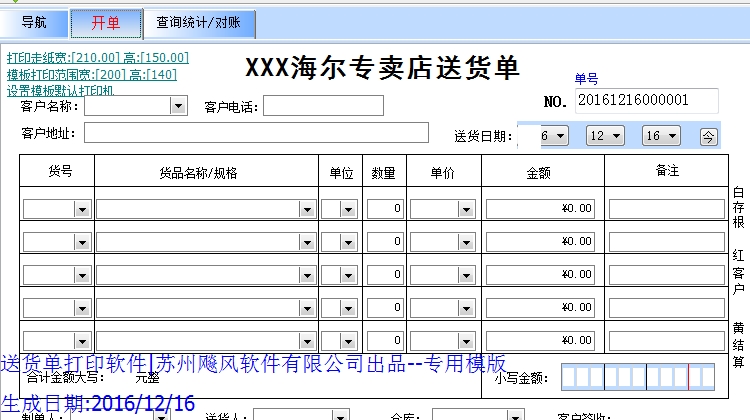Expand 货号 dropdown in third row
The height and width of the screenshot is (420, 750).
pyautogui.click(x=82, y=275)
